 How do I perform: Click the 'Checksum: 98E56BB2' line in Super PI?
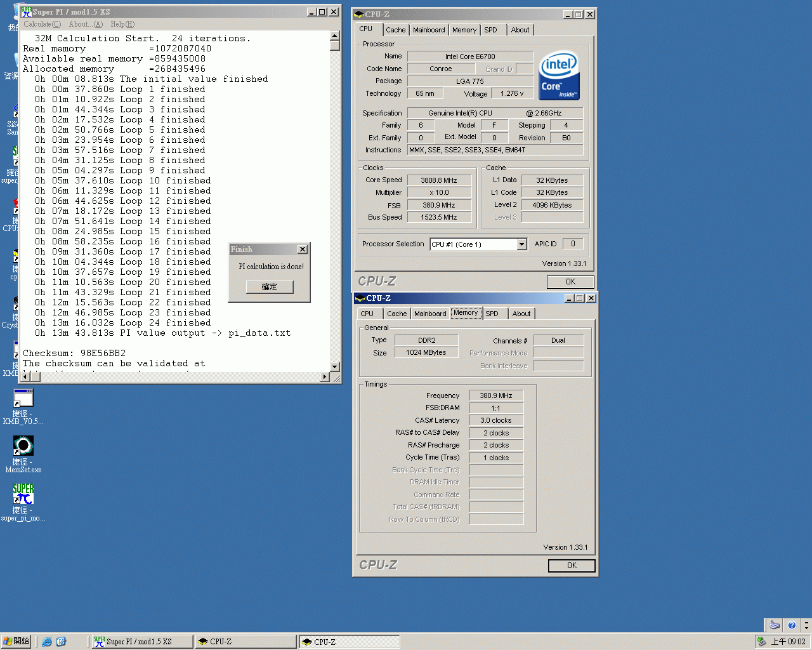(x=74, y=354)
